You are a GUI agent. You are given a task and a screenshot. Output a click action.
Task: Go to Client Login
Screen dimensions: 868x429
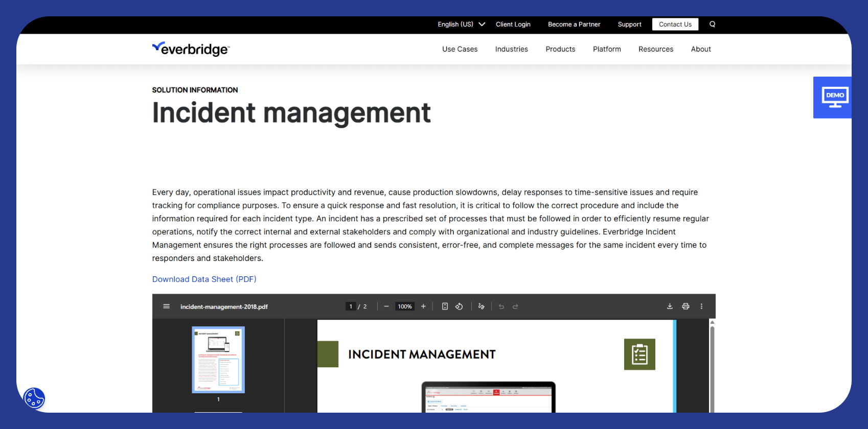coord(513,24)
